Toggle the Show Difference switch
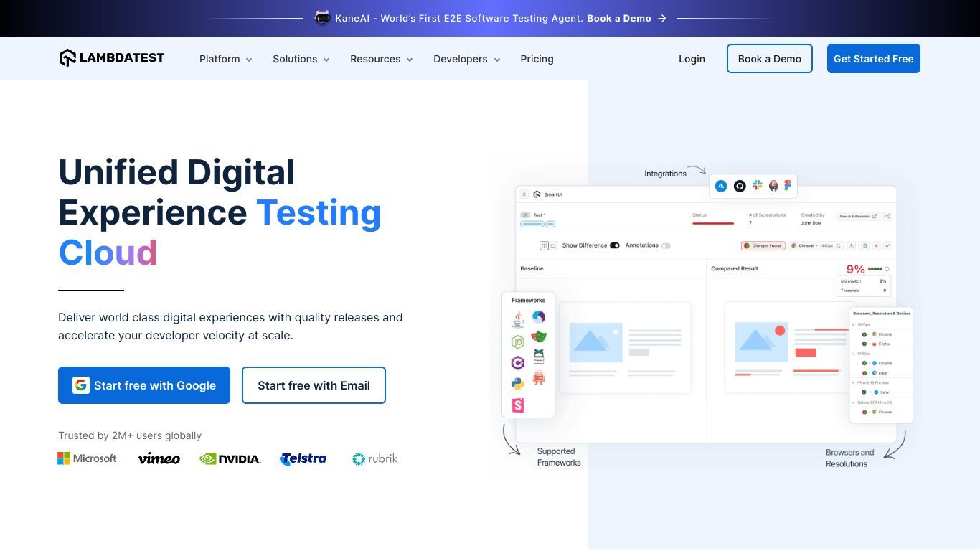 click(615, 245)
